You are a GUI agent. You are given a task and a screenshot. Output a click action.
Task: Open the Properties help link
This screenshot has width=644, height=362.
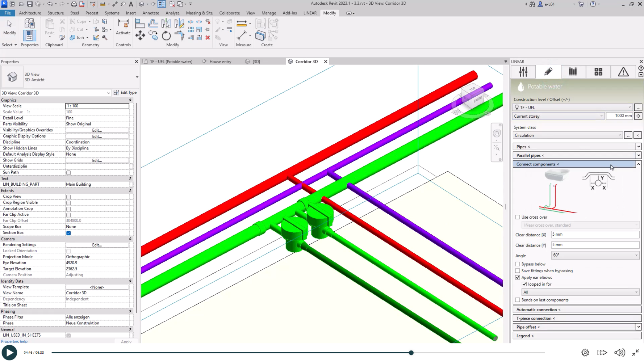[x=14, y=342]
